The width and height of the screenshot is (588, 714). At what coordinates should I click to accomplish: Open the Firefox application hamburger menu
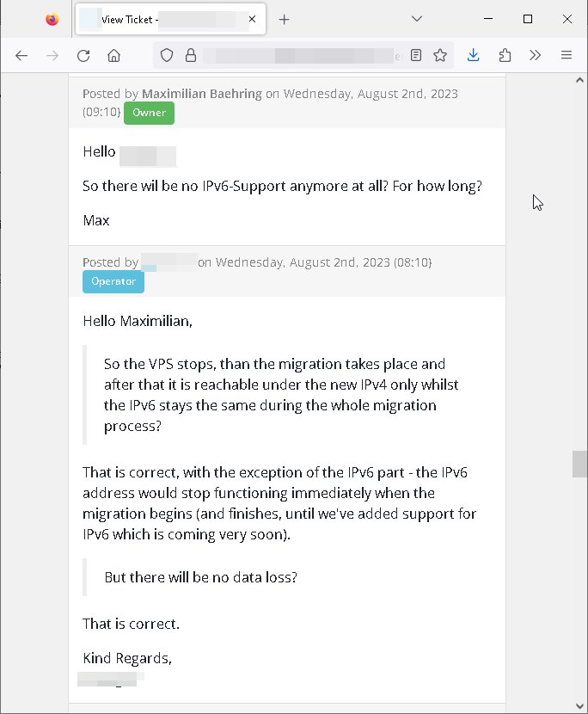coord(566,56)
